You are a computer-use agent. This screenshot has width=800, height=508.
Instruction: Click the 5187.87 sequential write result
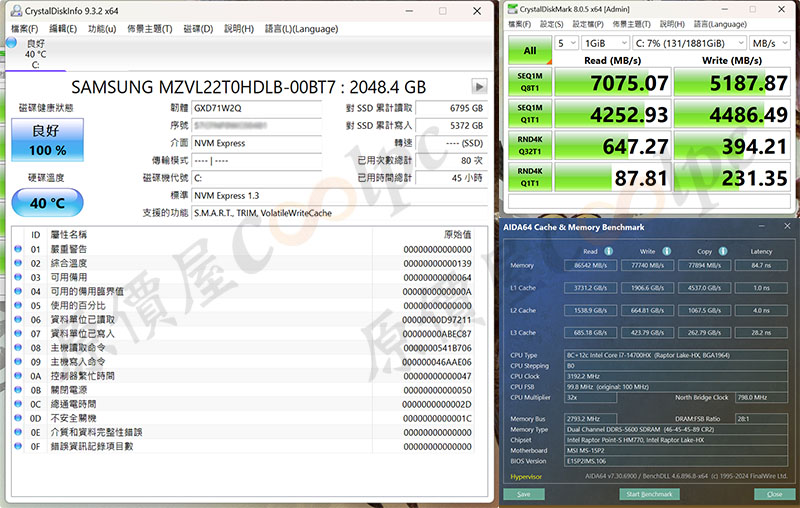click(x=732, y=83)
